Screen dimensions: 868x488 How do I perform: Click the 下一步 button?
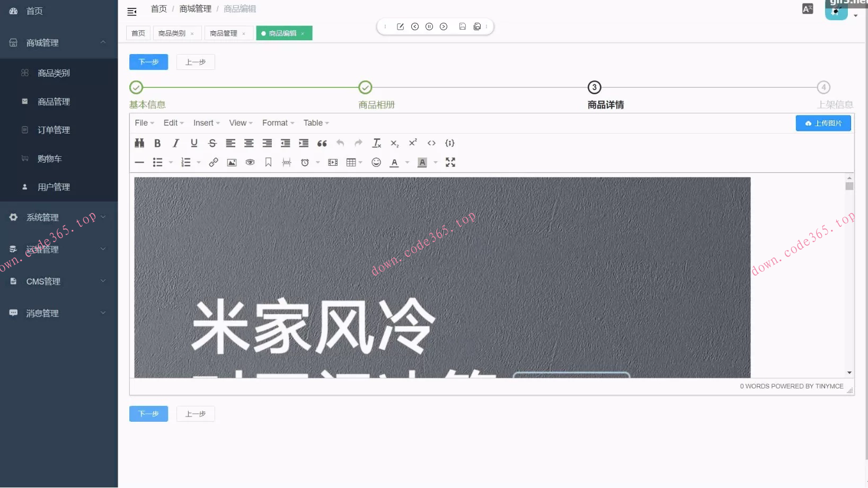coord(148,62)
